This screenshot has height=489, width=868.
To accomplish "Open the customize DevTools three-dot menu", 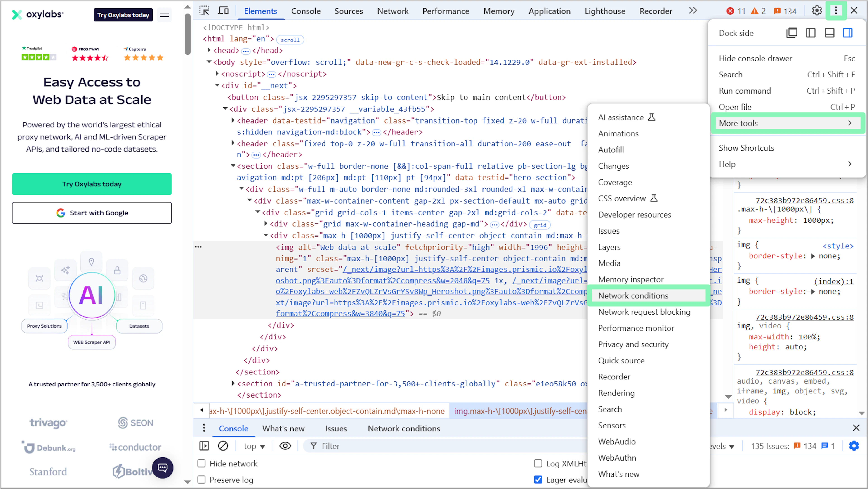I will (x=836, y=11).
